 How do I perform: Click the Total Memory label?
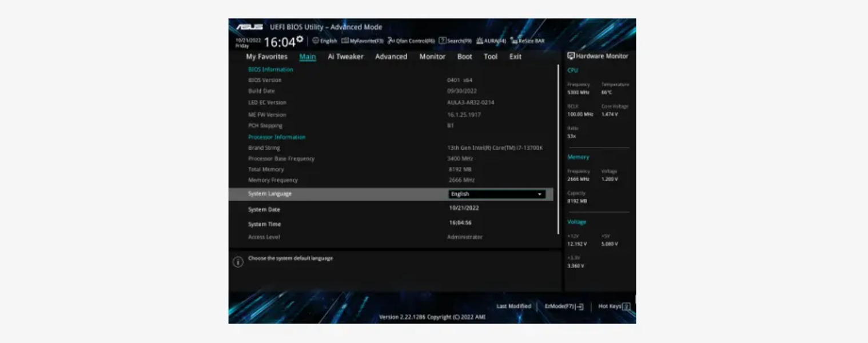[266, 170]
